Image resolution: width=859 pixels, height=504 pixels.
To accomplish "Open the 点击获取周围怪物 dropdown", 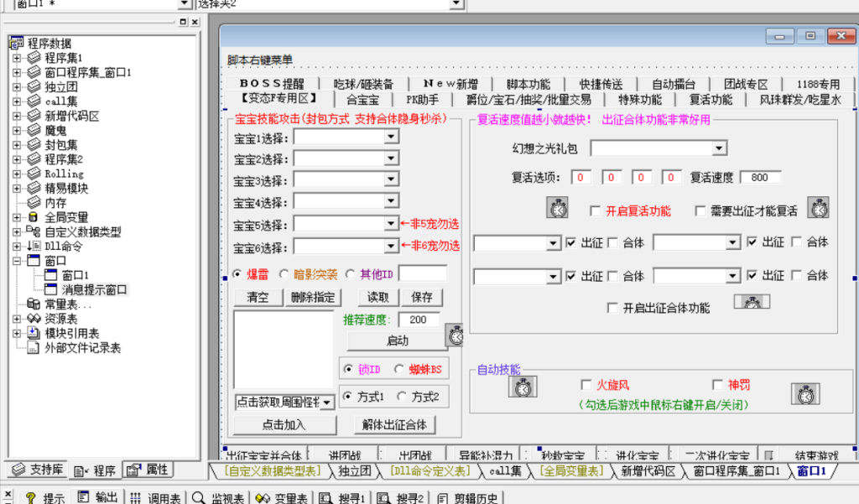I will 326,403.
